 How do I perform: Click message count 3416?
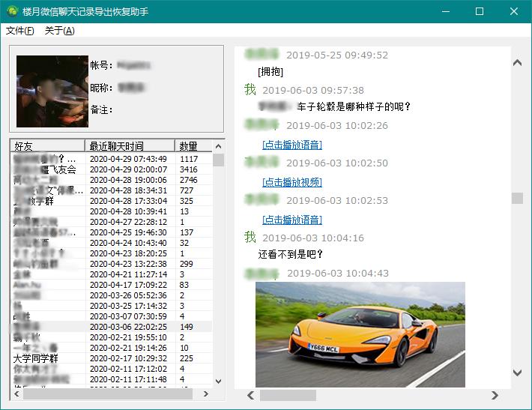tap(189, 169)
